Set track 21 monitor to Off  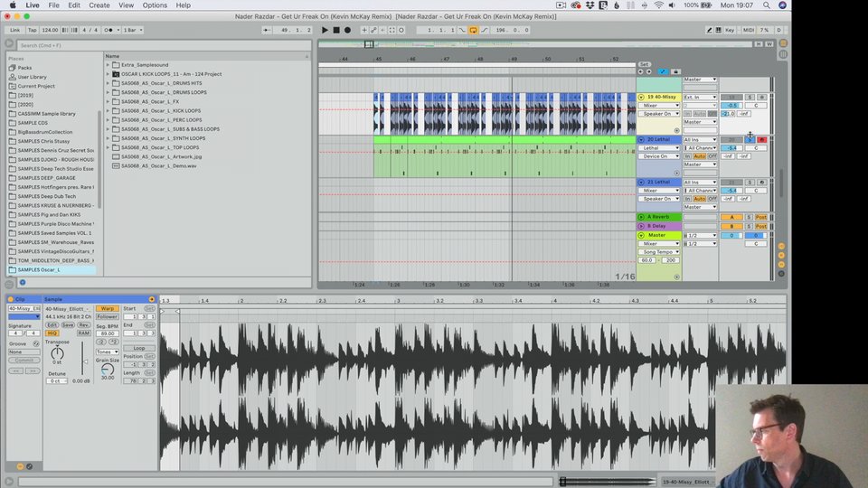pyautogui.click(x=712, y=199)
